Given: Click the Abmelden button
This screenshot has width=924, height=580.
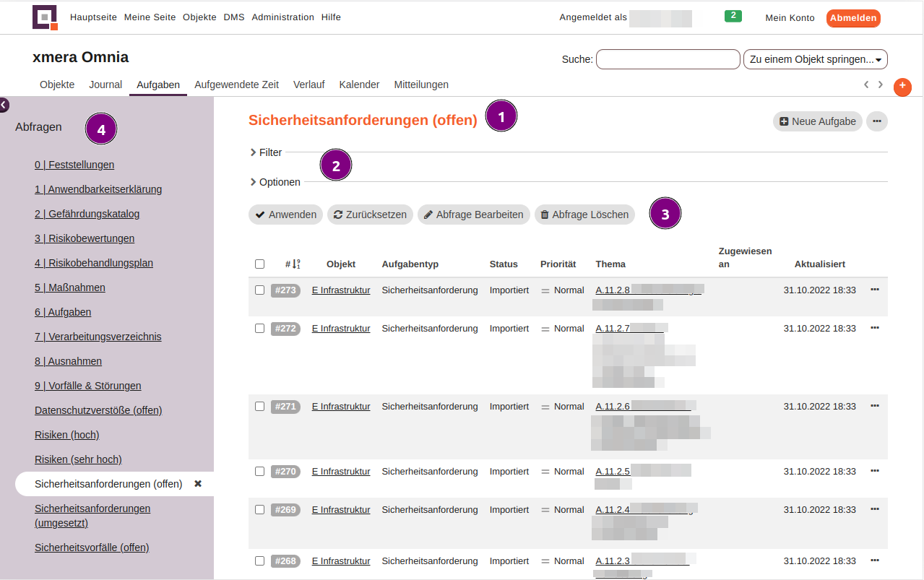Looking at the screenshot, I should (x=852, y=17).
